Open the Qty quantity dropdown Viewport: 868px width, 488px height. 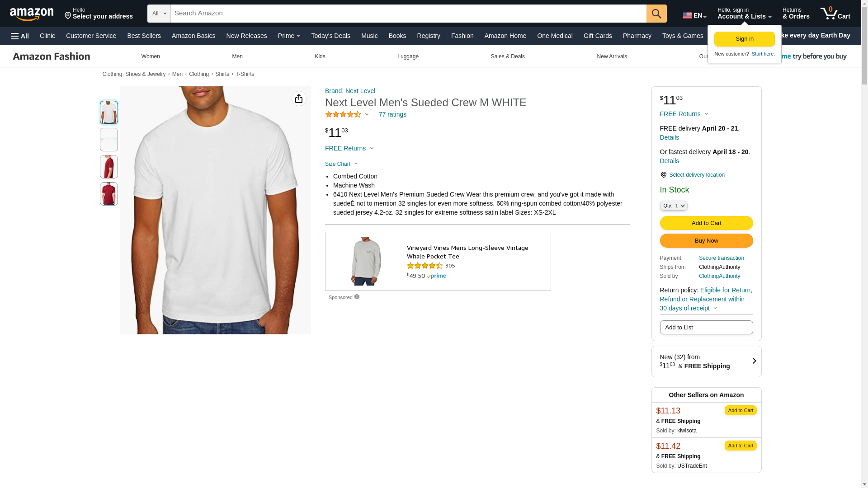673,206
